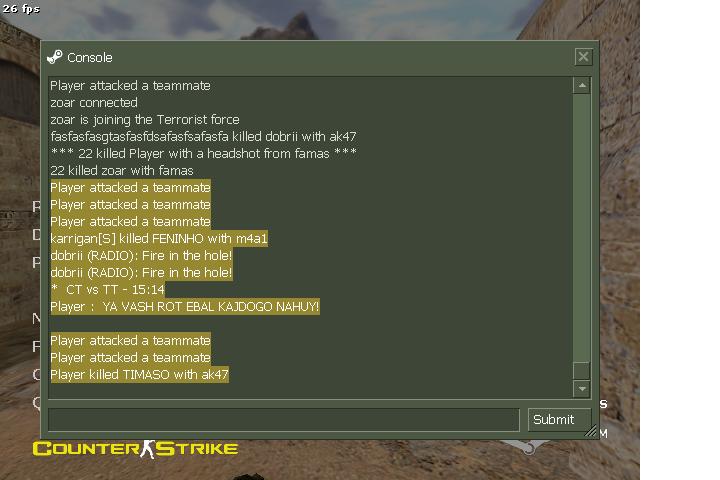This screenshot has height=480, width=720.
Task: Click the empty scrollbar track above the thumb
Action: coord(582,228)
